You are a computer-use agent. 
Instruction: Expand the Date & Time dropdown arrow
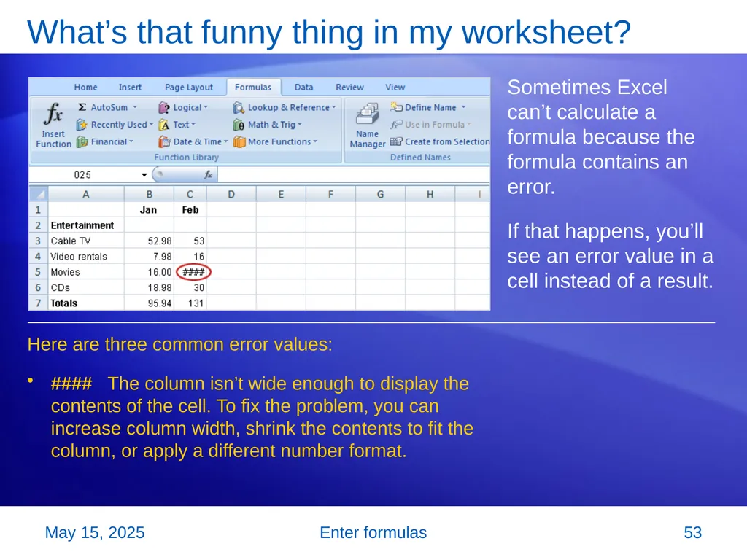click(226, 141)
